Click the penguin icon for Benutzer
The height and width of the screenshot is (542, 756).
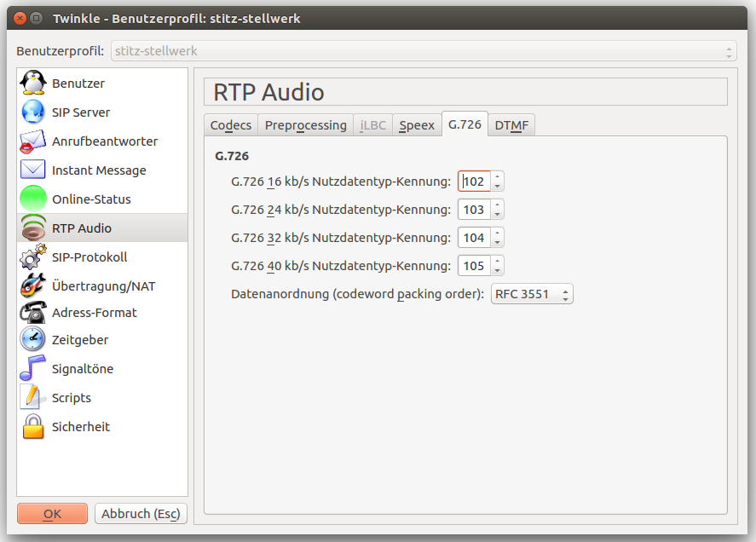coord(32,83)
